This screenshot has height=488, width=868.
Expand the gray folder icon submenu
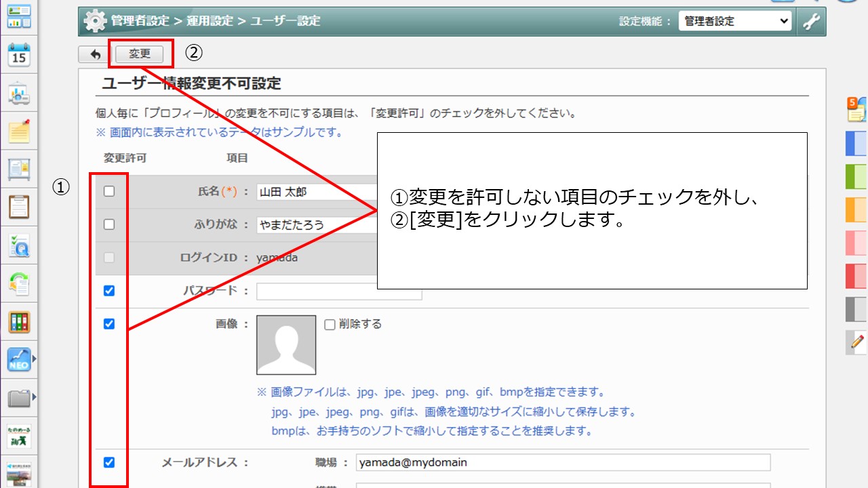tap(34, 397)
